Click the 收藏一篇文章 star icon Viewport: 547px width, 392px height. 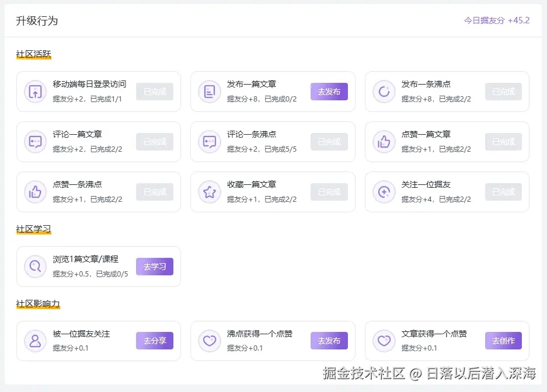point(210,192)
